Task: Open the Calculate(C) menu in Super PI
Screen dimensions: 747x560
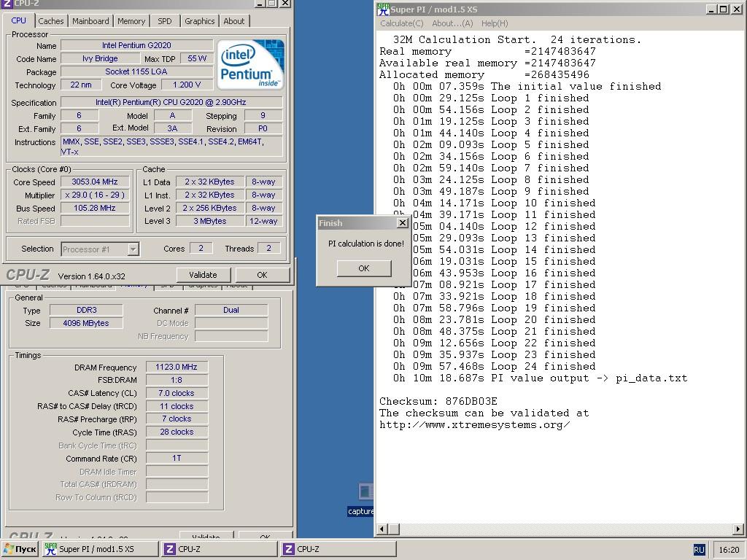Action: [402, 23]
